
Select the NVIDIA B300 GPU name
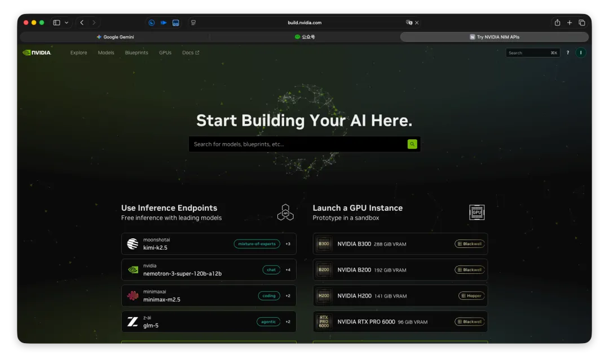pos(354,244)
